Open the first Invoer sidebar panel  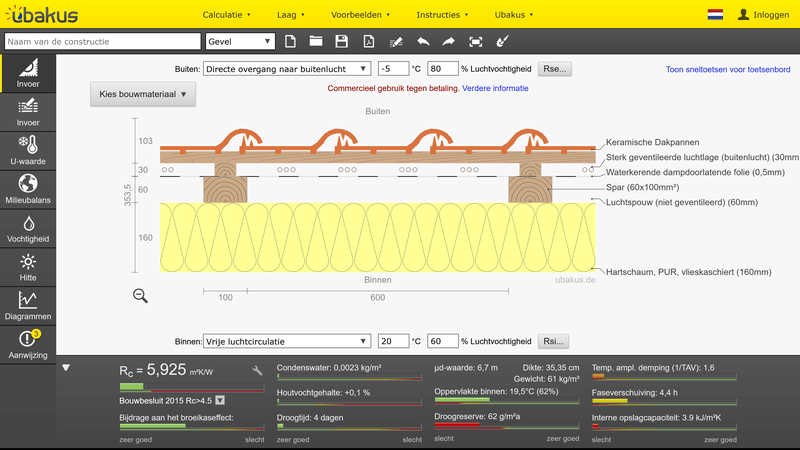tap(28, 73)
